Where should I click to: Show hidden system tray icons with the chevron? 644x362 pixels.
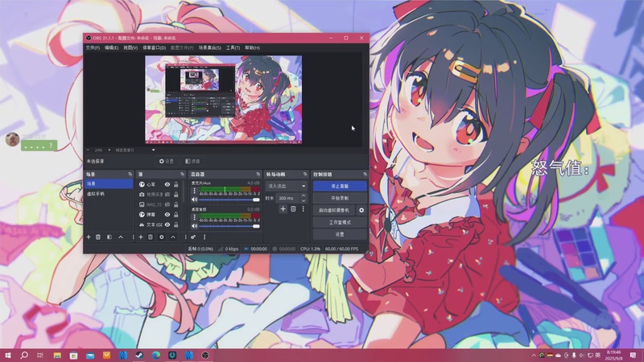click(534, 356)
